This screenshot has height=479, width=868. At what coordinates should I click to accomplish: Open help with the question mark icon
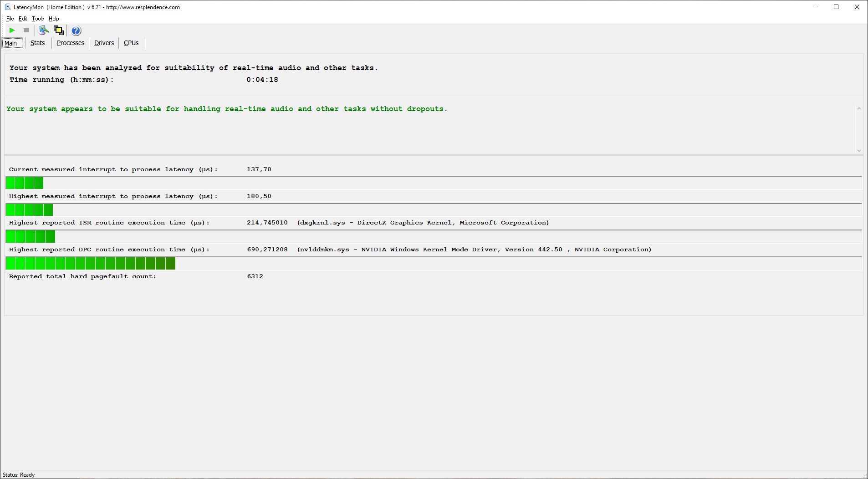(x=76, y=31)
